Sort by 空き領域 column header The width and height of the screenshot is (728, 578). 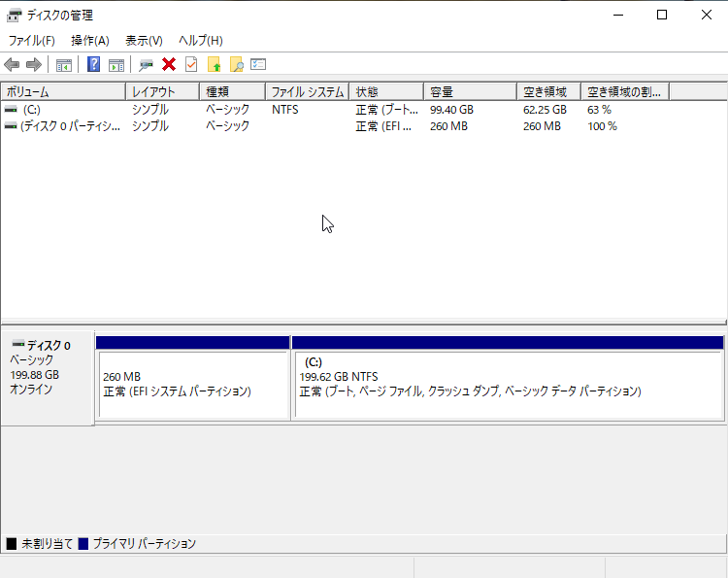548,92
